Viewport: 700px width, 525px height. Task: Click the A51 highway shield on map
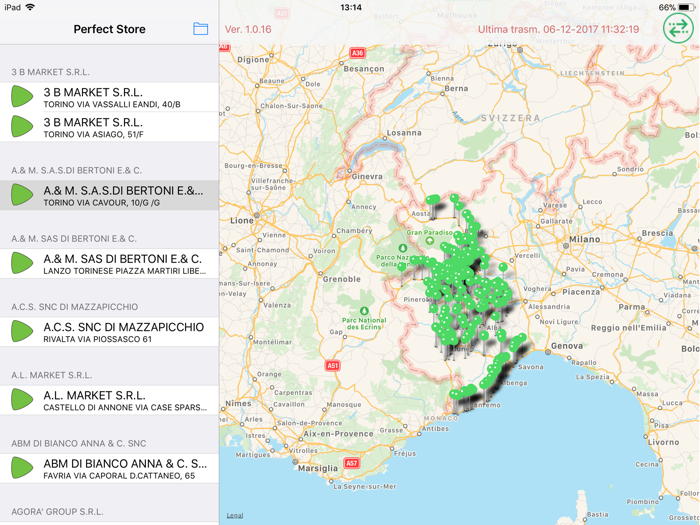[x=332, y=366]
